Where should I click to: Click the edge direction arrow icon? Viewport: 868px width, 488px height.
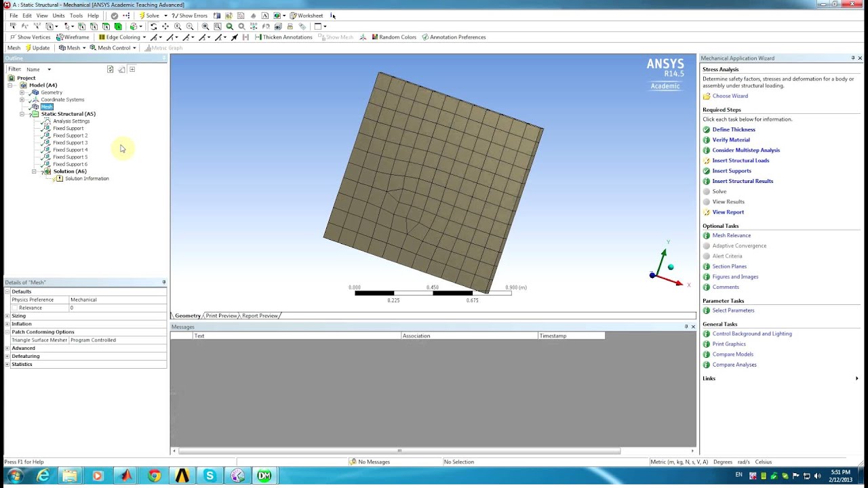point(234,37)
